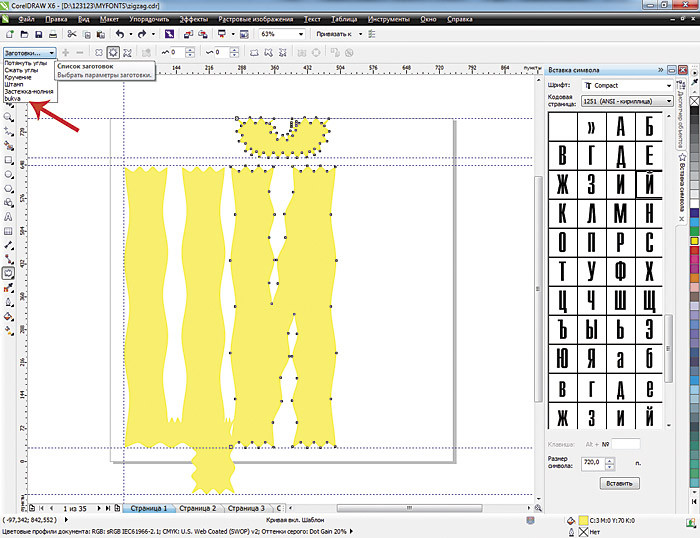Collapse the Вставка символа docker chevron
Screen dimensions: 700x538
[660, 70]
